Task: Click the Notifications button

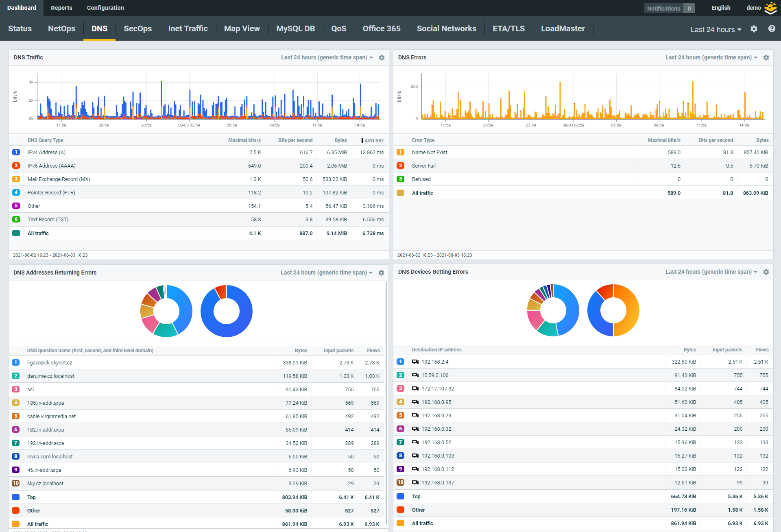Action: coord(669,8)
